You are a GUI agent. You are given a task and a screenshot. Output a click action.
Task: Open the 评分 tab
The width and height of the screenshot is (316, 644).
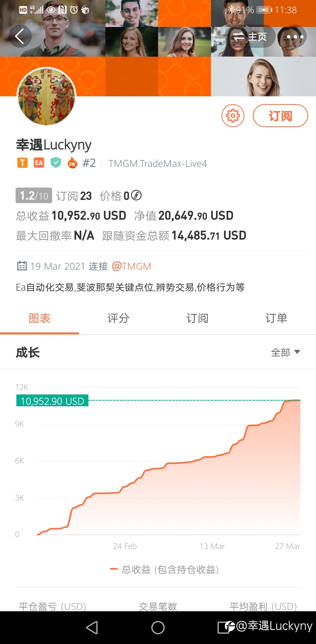[x=119, y=319]
